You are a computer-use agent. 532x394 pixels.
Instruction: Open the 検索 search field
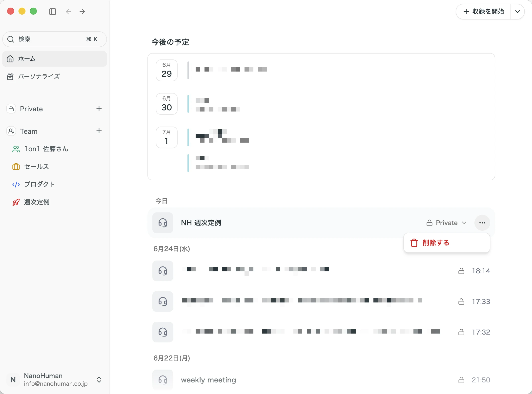55,39
